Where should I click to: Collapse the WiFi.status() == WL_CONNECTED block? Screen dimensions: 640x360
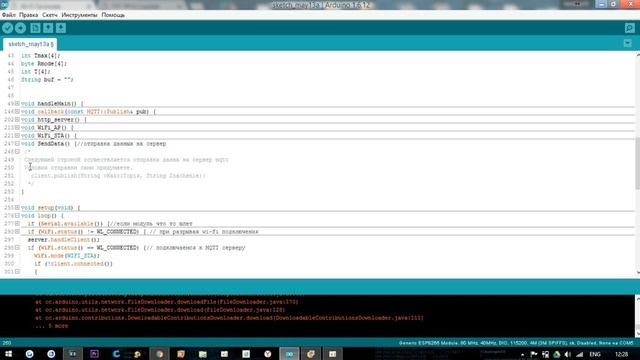pyautogui.click(x=18, y=247)
